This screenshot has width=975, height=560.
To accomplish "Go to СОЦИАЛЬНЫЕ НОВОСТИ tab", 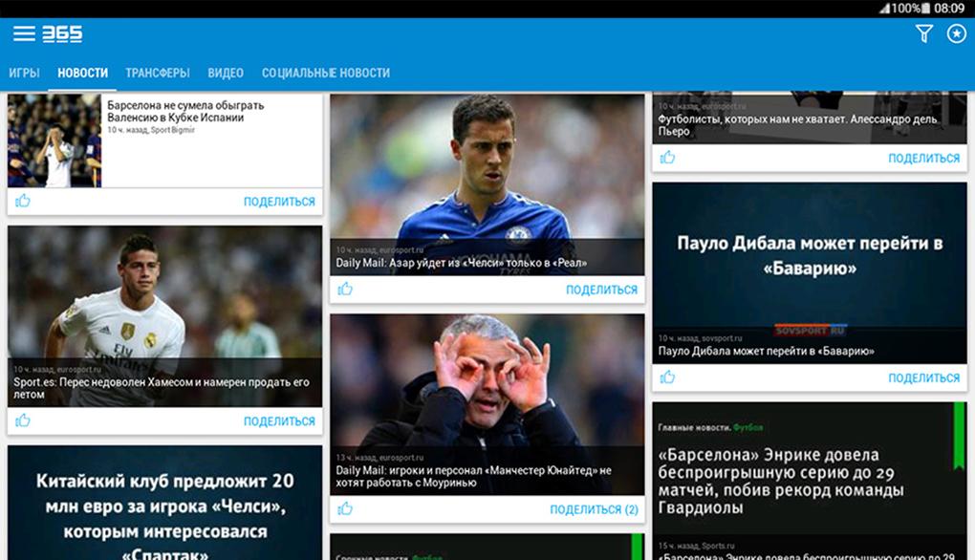I will tap(326, 73).
